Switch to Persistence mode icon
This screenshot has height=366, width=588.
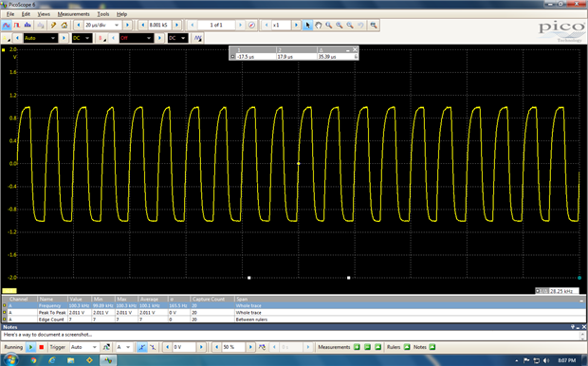point(17,25)
